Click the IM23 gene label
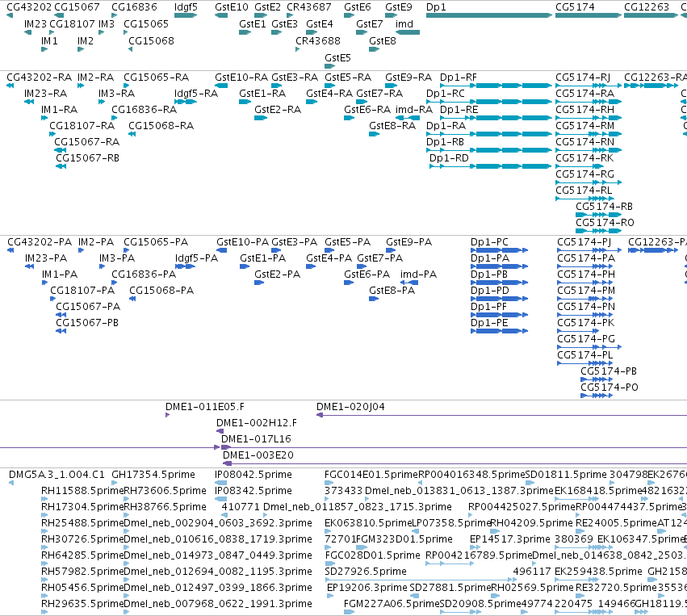 click(35, 23)
